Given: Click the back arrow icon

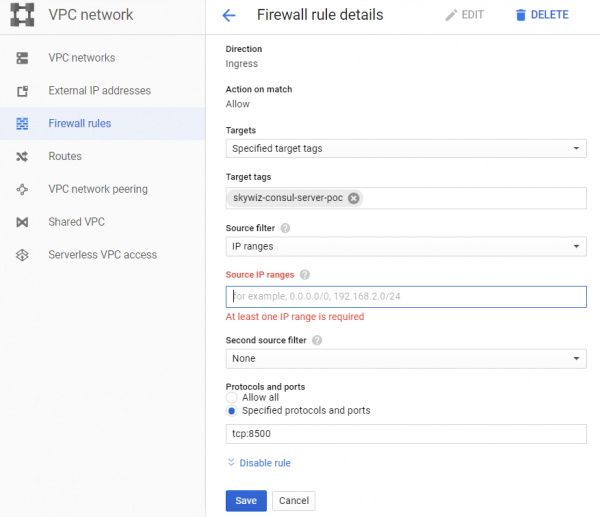Looking at the screenshot, I should 229,15.
